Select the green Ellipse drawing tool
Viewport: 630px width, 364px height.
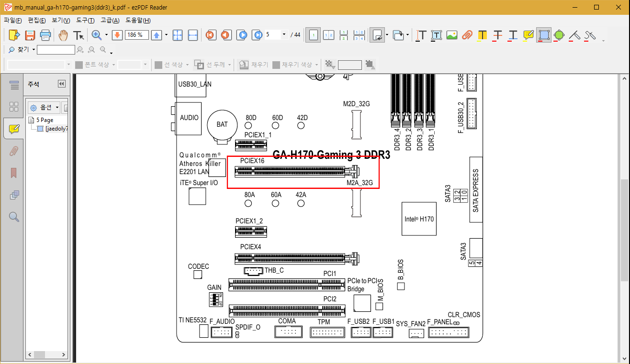click(559, 35)
